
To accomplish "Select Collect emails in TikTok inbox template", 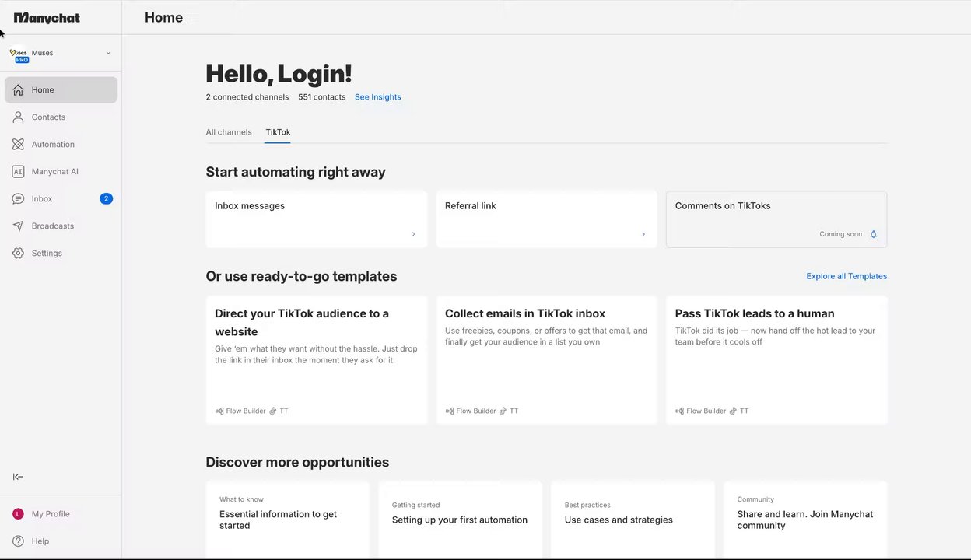I will click(x=547, y=360).
